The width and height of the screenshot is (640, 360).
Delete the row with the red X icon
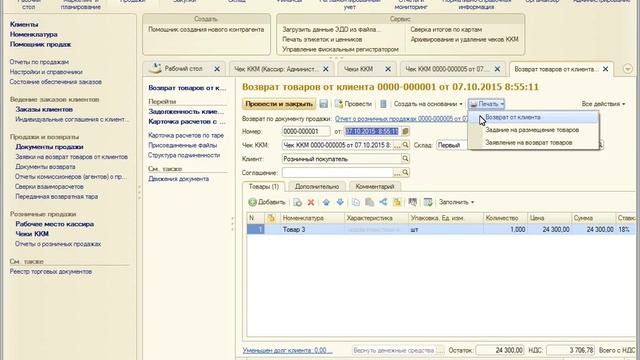click(311, 202)
